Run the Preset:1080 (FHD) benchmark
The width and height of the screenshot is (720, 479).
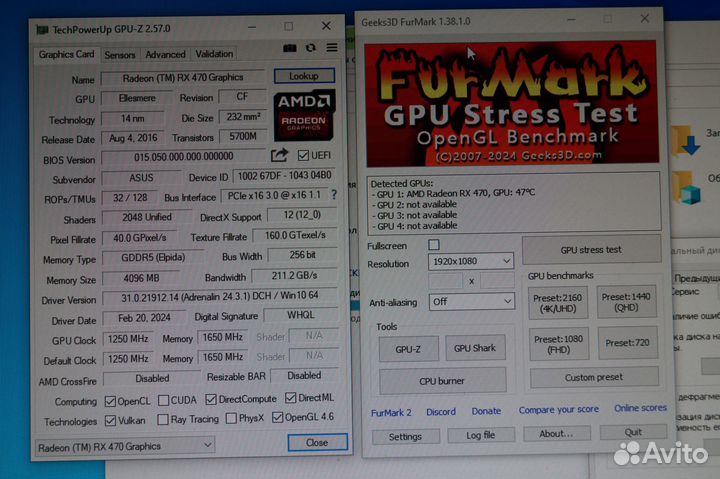tap(559, 344)
